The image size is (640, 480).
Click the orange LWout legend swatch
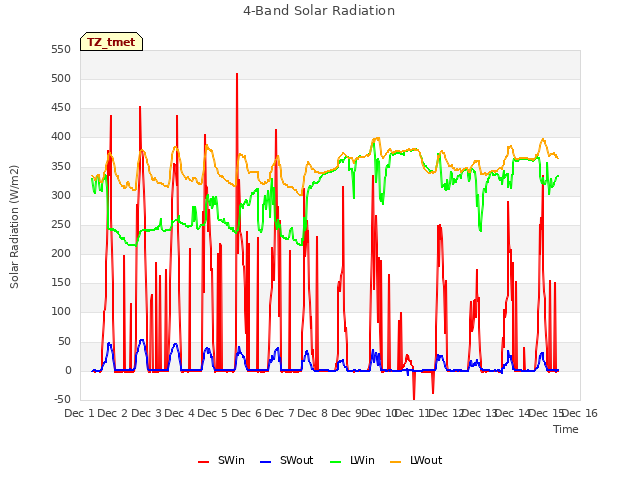tap(396, 462)
